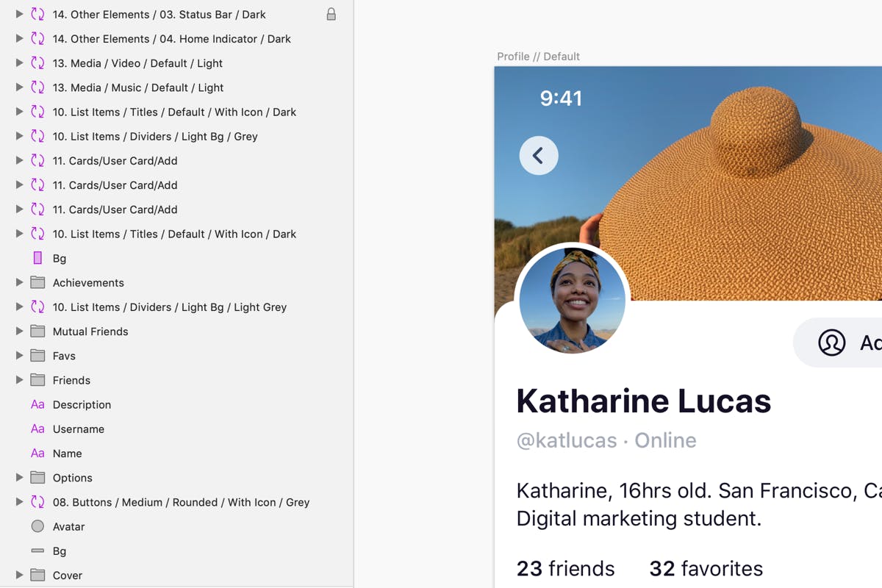Expand the Media / Video / Default / Light layer
The width and height of the screenshot is (882, 588).
[x=19, y=63]
